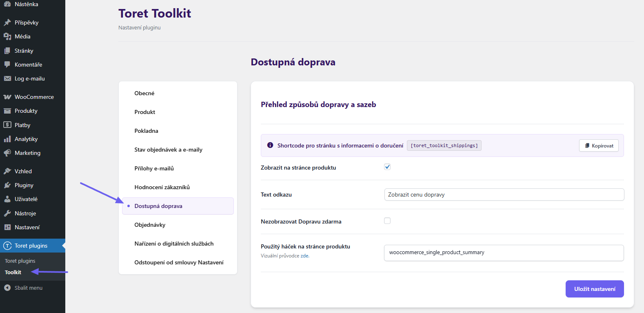This screenshot has height=313, width=644.
Task: Click the Platby dollar icon
Action: click(x=7, y=125)
